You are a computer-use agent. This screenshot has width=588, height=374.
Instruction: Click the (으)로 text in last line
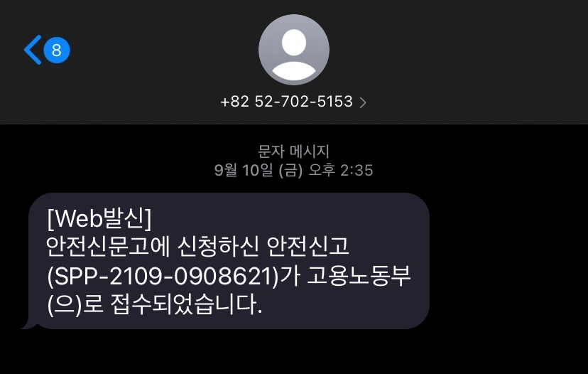75,304
